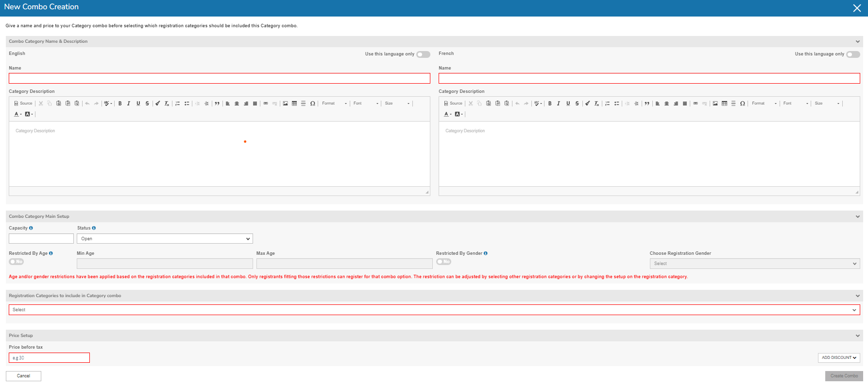Insert an image in the English description editor
Image resolution: width=868 pixels, height=390 pixels.
click(x=285, y=104)
